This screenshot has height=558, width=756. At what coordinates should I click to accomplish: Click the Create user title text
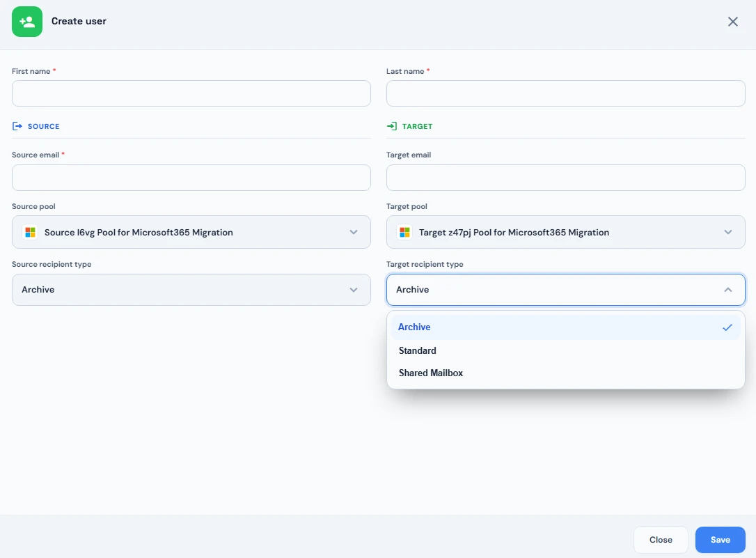coord(79,21)
